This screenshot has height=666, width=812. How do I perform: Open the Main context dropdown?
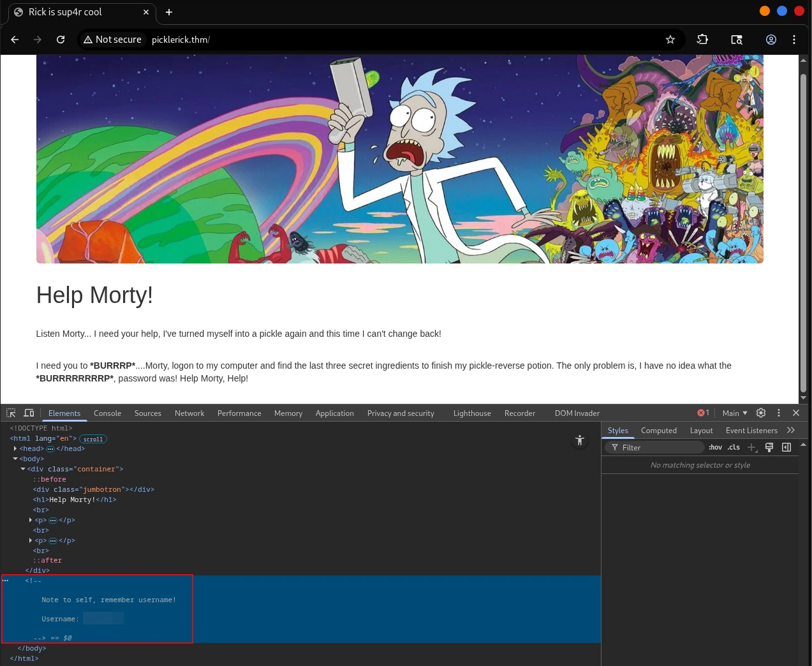click(x=735, y=413)
